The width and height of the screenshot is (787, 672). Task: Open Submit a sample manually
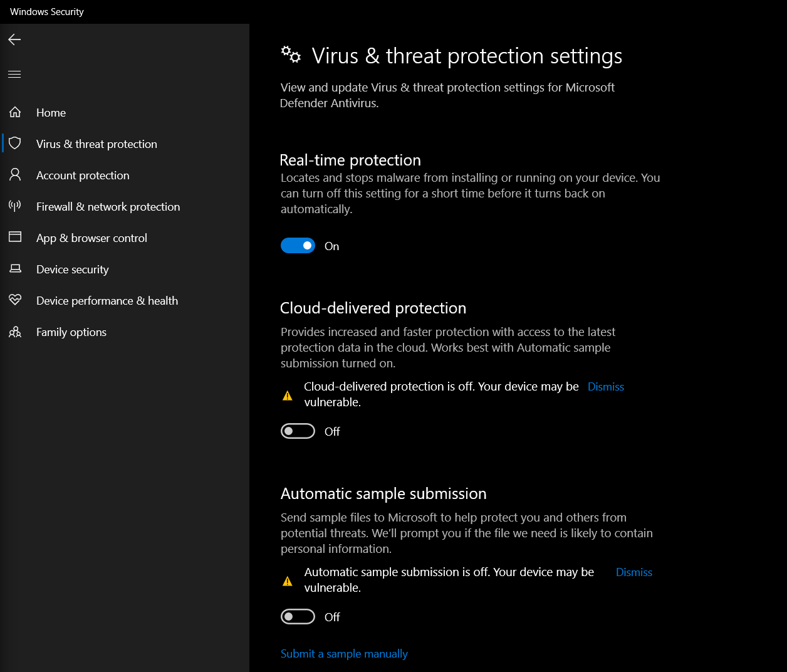click(344, 653)
